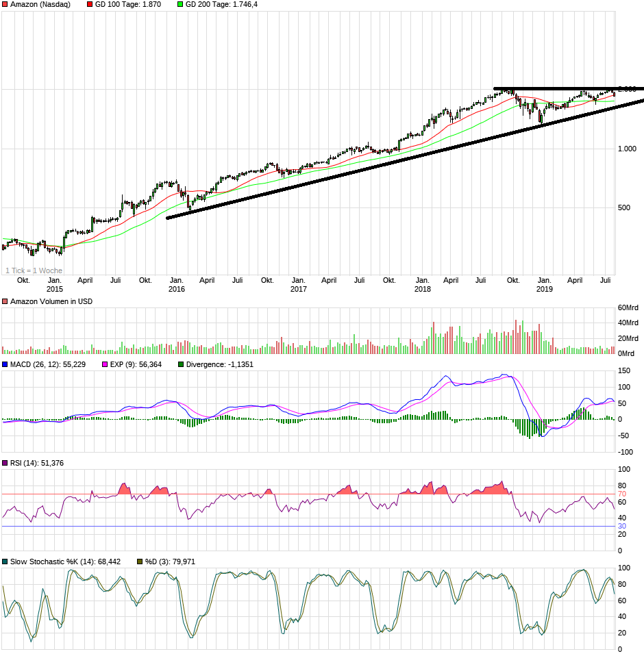Click the magenta EXP (9) legend swatch
Image resolution: width=644 pixels, height=656 pixels.
[105, 364]
